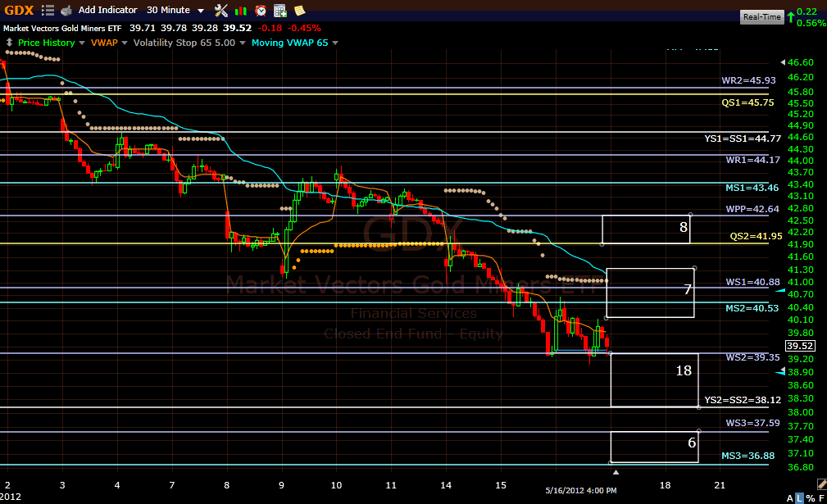
Task: Click the high value 39.78 in the header
Action: click(x=174, y=28)
